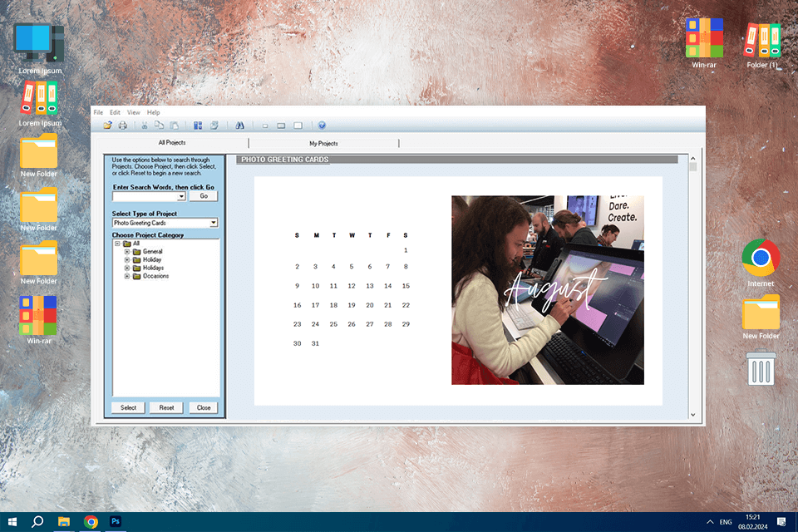Click the Go search button
The width and height of the screenshot is (798, 532).
coord(204,196)
